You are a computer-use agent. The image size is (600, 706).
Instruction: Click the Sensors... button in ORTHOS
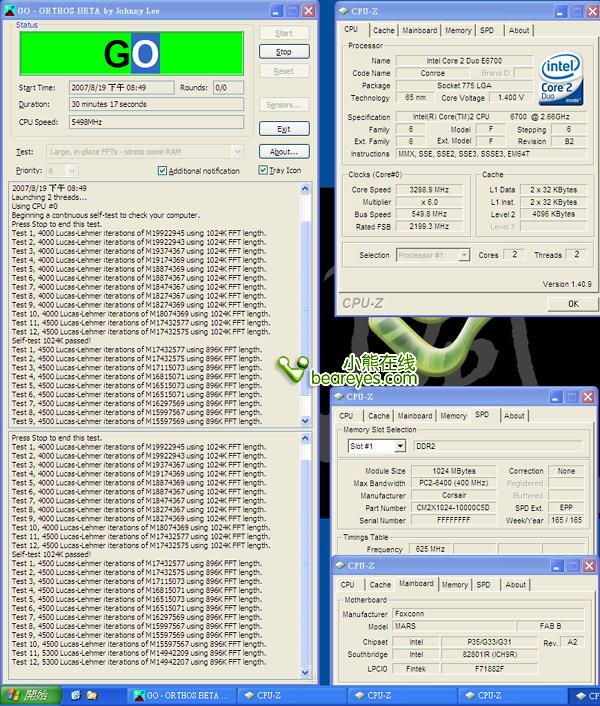[284, 105]
